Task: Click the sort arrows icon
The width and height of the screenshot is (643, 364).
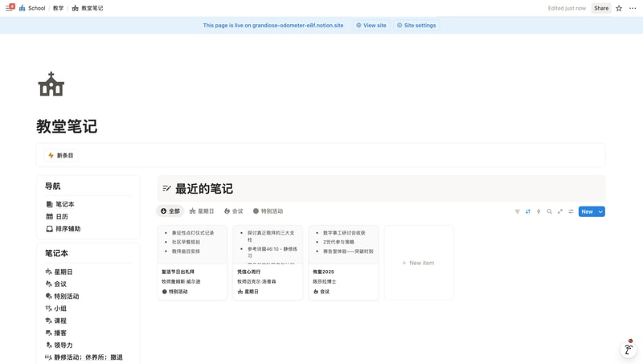Action: (x=528, y=211)
